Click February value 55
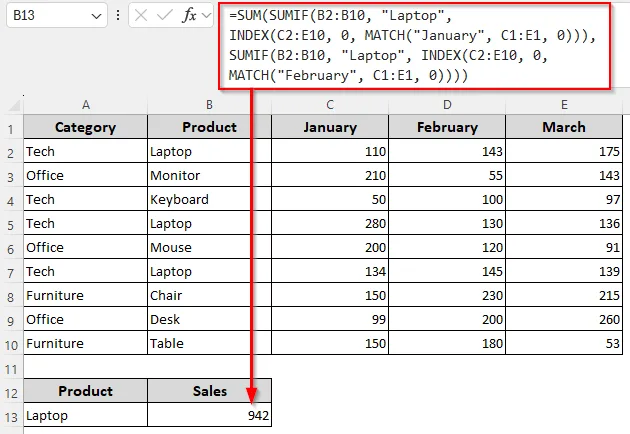Screen dimensions: 630x434 tap(447, 175)
